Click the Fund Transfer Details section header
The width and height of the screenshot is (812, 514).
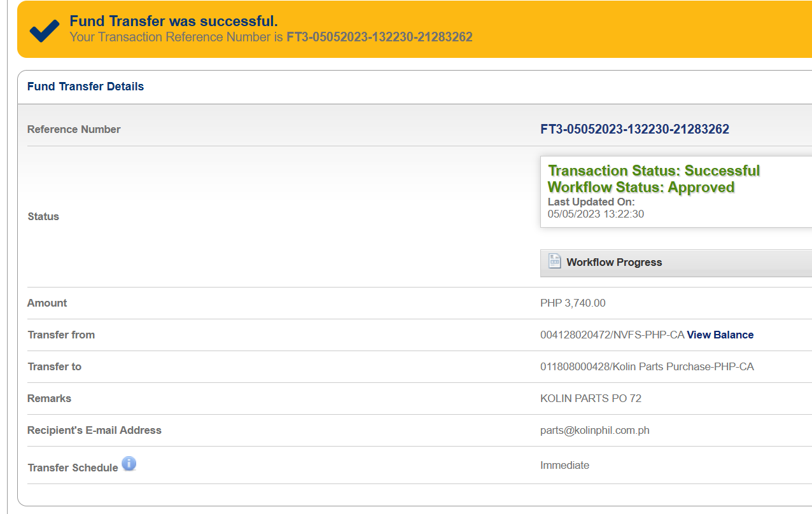click(x=85, y=87)
